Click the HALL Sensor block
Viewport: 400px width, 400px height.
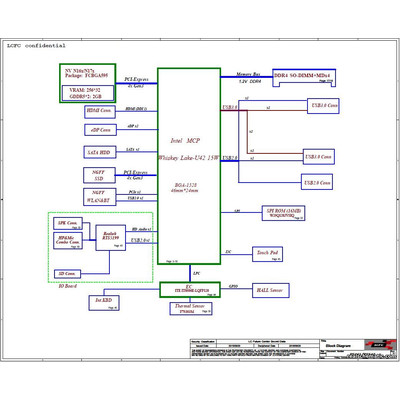pos(271,290)
